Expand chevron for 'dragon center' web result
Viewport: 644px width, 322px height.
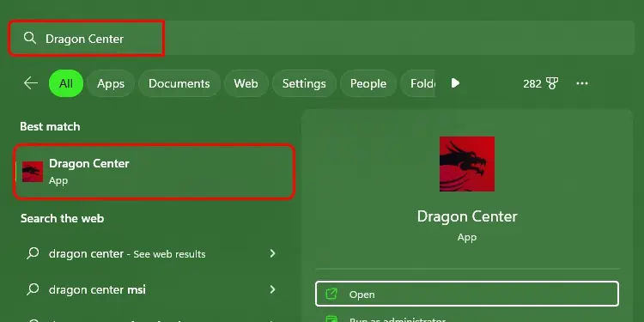273,253
